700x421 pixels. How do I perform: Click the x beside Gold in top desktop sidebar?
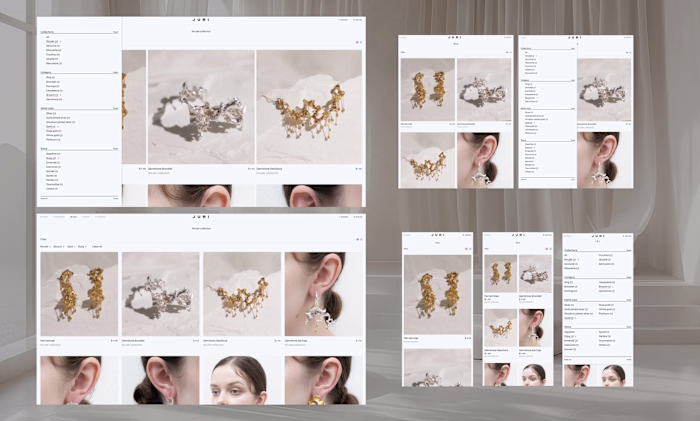coord(58,127)
